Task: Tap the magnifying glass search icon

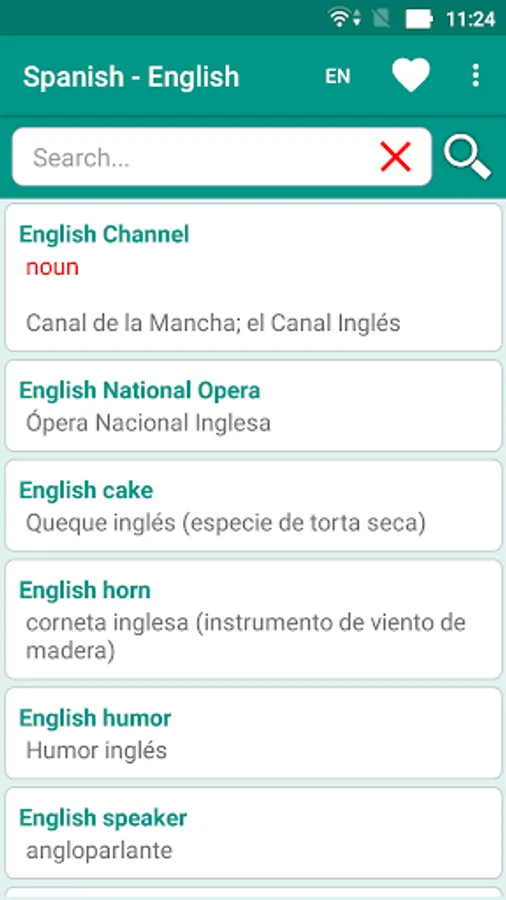Action: (x=468, y=158)
